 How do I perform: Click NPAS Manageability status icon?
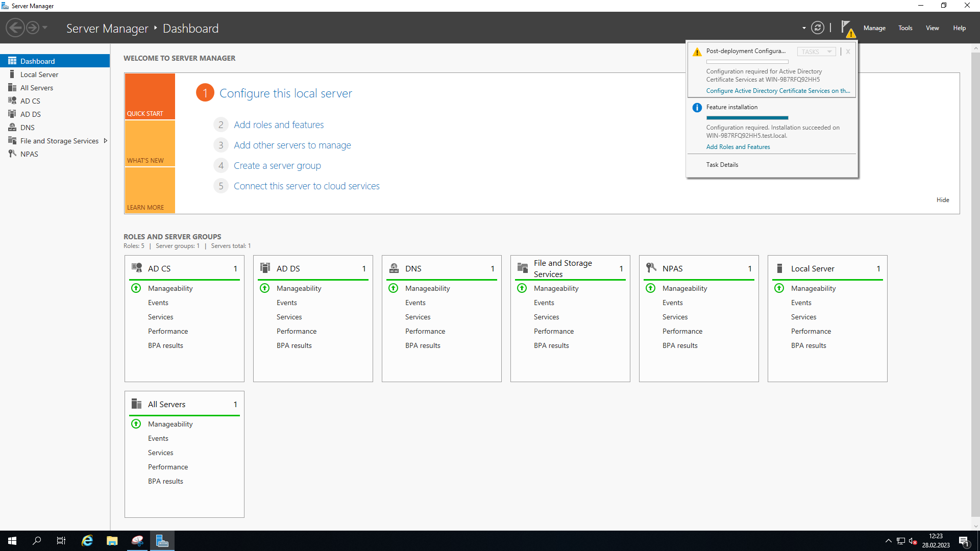[651, 288]
